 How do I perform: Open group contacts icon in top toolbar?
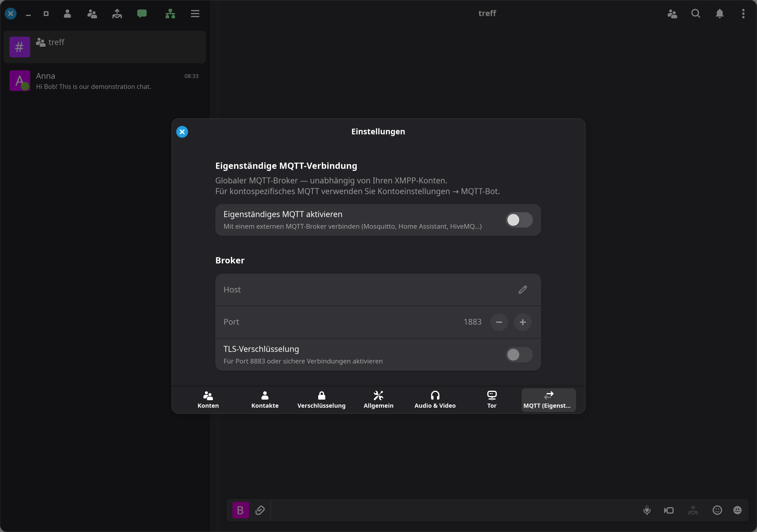pyautogui.click(x=92, y=14)
